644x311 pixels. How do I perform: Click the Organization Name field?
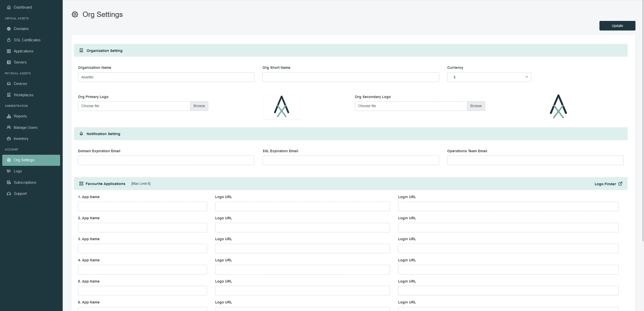pos(166,77)
